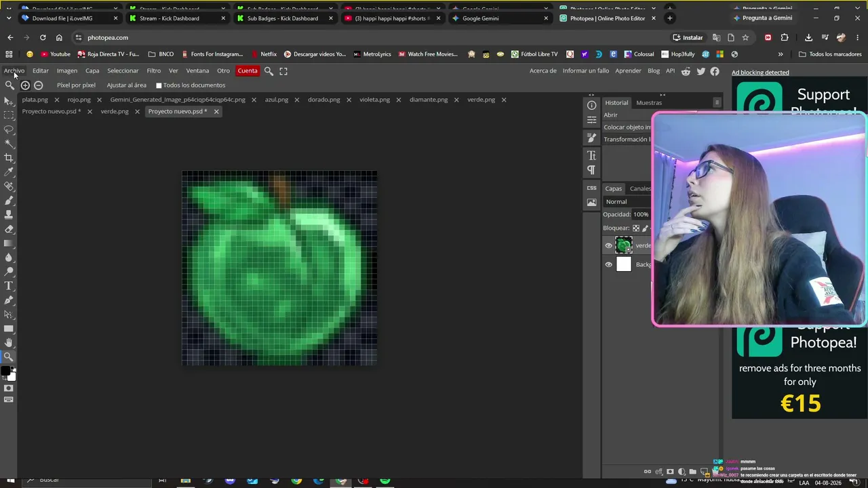Hide the Background layer with eye icon
This screenshot has height=488, width=868.
608,264
